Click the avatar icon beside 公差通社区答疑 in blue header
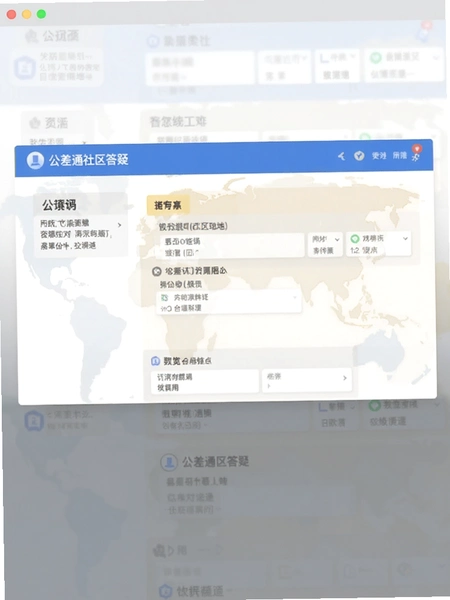The image size is (450, 600). coord(35,160)
